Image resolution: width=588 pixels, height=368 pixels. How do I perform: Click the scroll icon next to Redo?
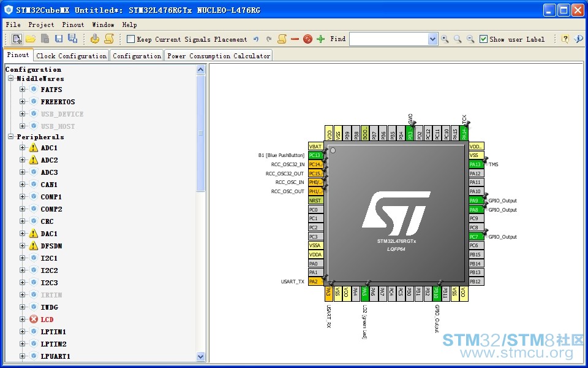coord(282,39)
